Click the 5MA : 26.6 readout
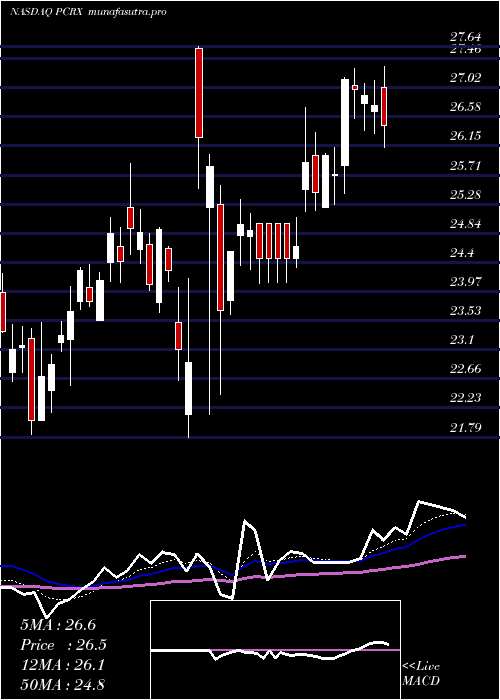The height and width of the screenshot is (700, 500). click(58, 625)
